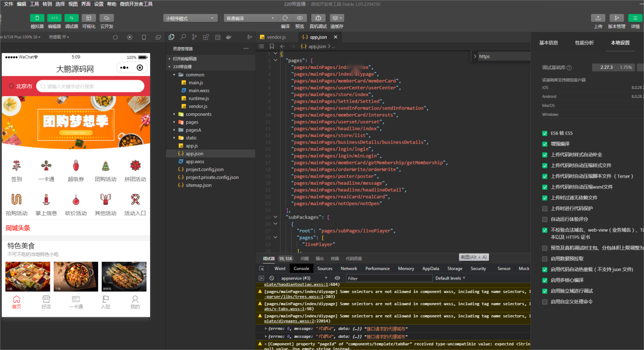Image resolution: width=644 pixels, height=350 pixels.
Task: Expand the components folder in tree
Action: pos(198,114)
